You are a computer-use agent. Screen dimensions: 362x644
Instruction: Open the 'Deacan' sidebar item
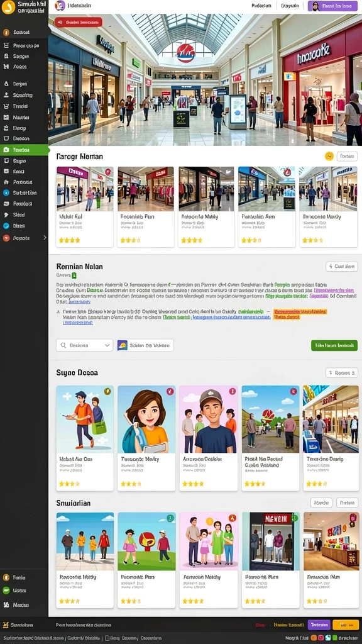(24, 139)
